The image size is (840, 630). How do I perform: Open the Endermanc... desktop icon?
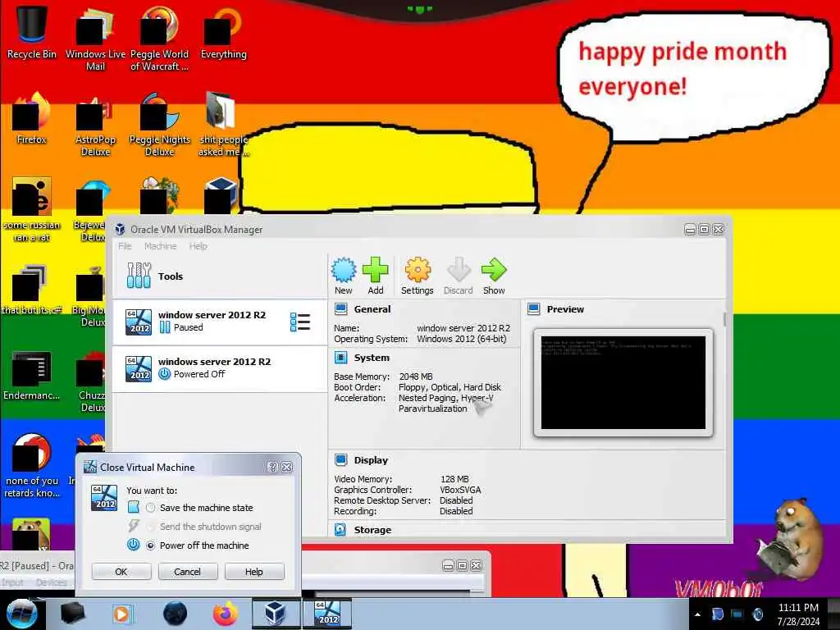pos(32,375)
